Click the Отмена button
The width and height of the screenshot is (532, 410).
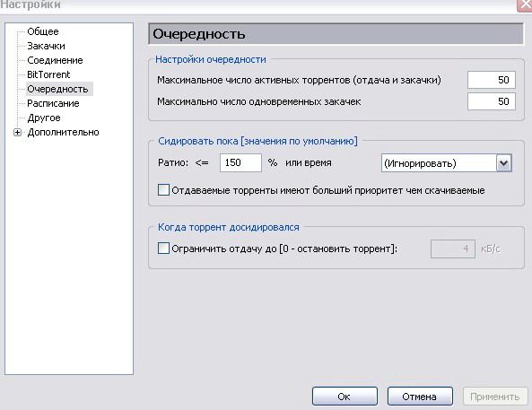420,397
